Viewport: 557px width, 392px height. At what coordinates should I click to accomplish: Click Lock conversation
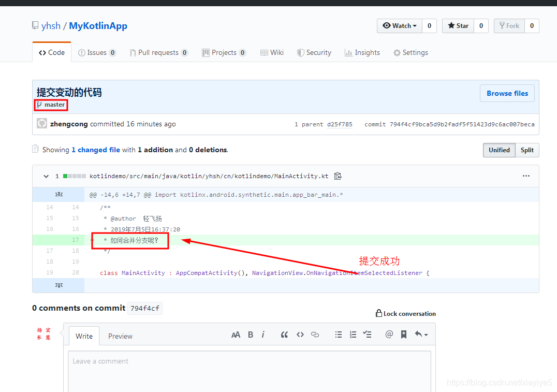point(406,313)
